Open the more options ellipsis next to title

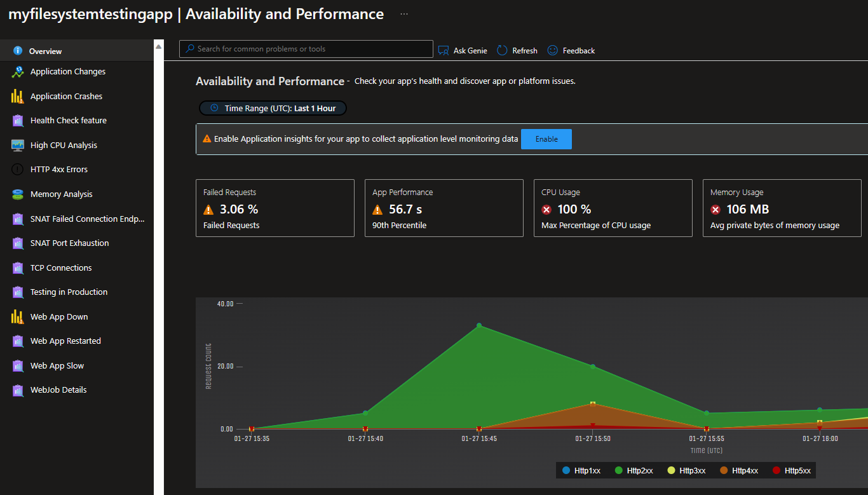(x=404, y=14)
